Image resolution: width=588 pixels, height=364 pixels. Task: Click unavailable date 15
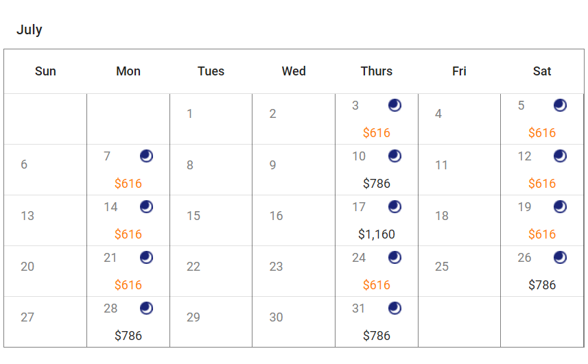(x=193, y=216)
